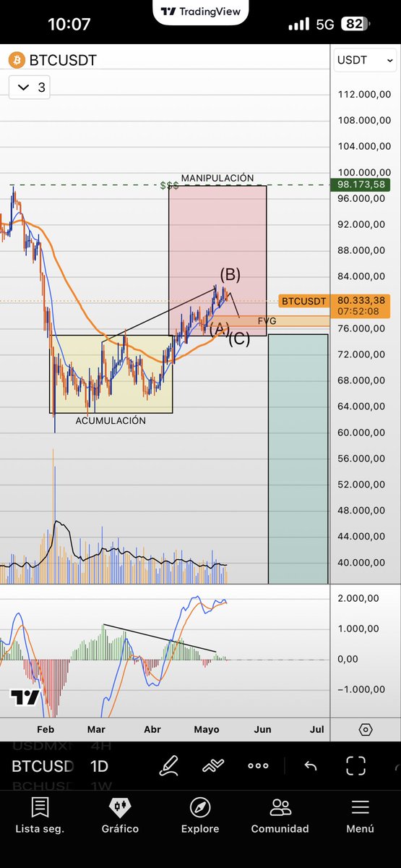Click the FVG zone label
Viewport: 401px width, 868px height.
(267, 321)
